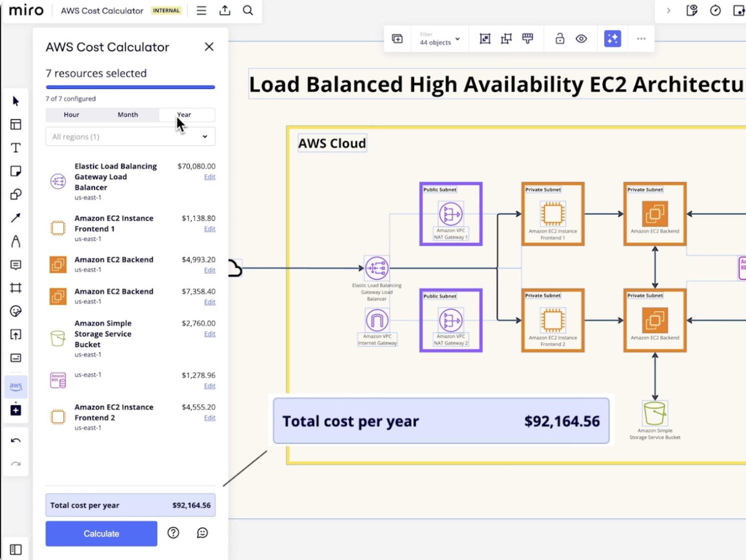746x560 pixels.
Task: Open the Sticky note tool
Action: click(x=15, y=171)
